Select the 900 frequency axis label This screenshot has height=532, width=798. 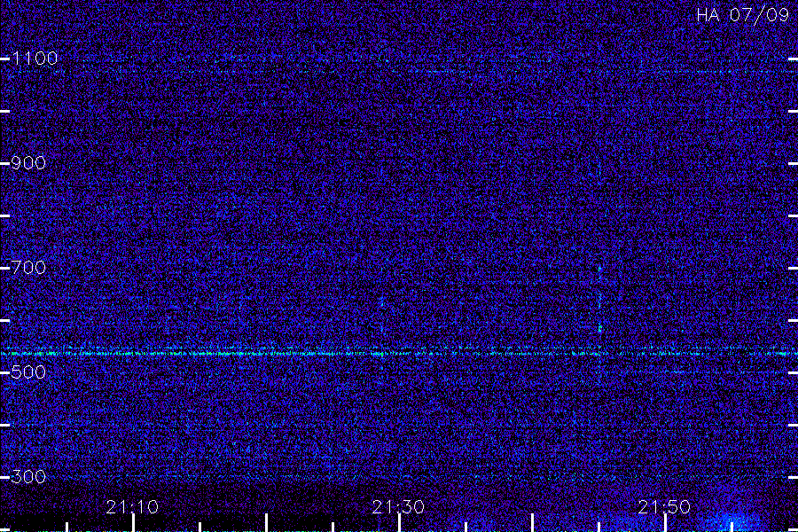tap(28, 163)
